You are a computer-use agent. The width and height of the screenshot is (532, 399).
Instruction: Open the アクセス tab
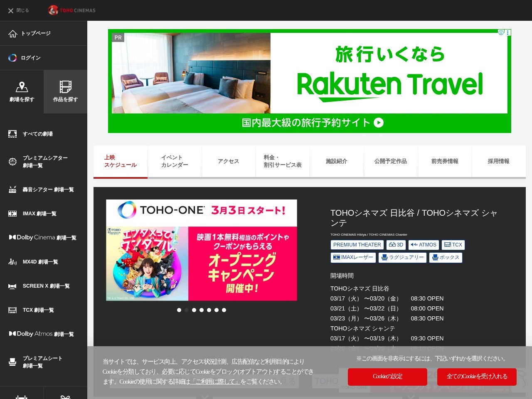228,161
